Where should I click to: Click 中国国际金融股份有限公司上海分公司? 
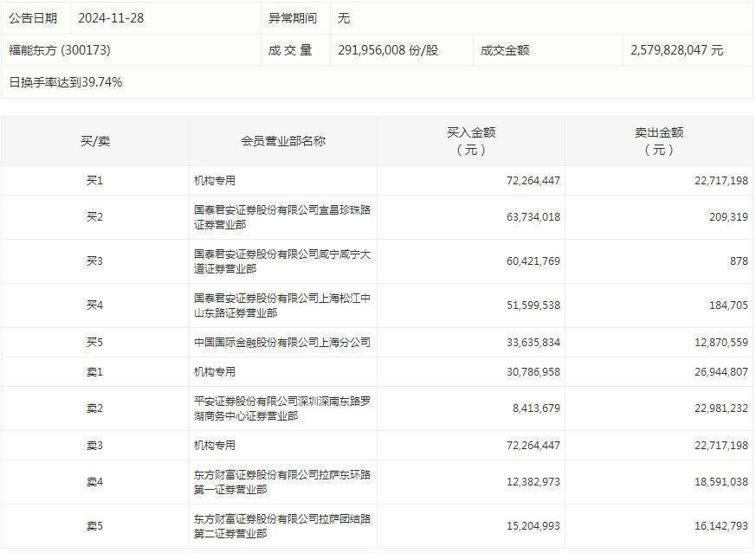click(282, 343)
